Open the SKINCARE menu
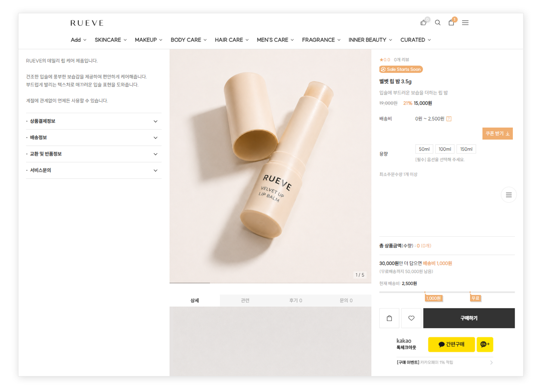The image size is (540, 392). [x=111, y=40]
